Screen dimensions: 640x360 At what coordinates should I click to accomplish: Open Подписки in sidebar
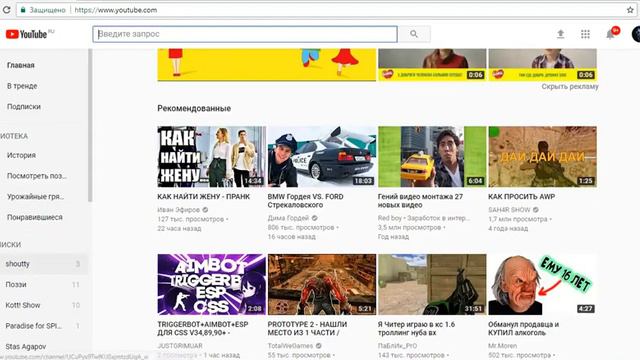(24, 107)
